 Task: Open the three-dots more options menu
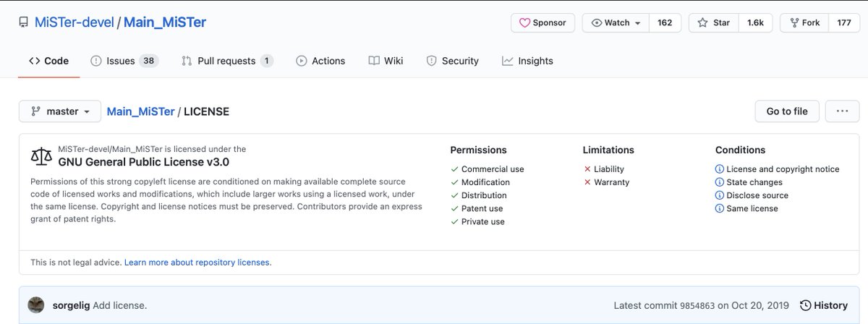[842, 111]
